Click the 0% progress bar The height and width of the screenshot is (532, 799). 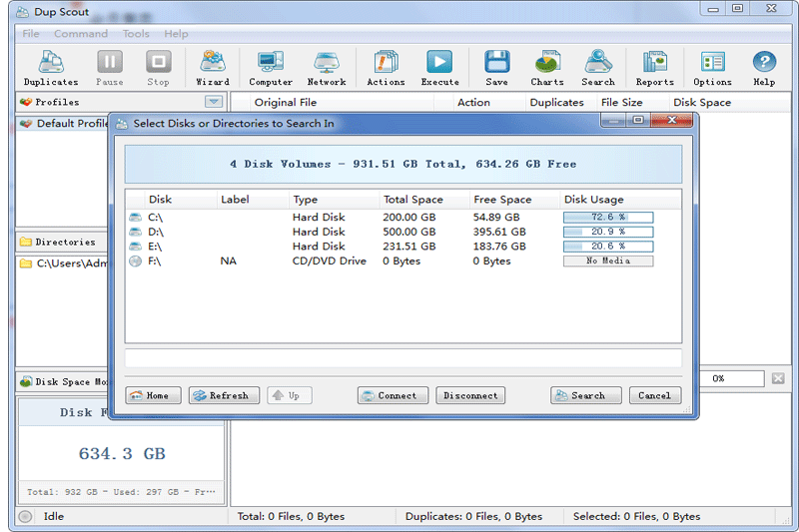click(732, 378)
